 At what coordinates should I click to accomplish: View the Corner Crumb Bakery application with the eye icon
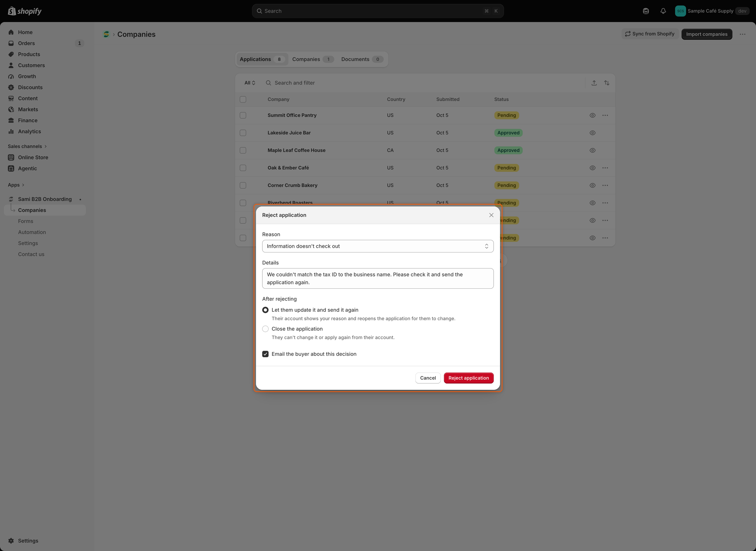pyautogui.click(x=593, y=185)
